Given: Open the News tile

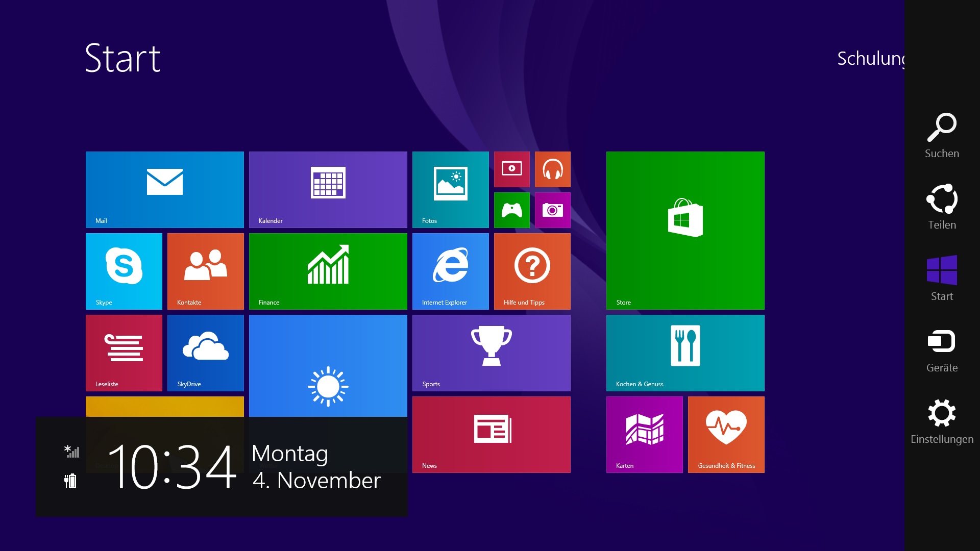Looking at the screenshot, I should [492, 435].
